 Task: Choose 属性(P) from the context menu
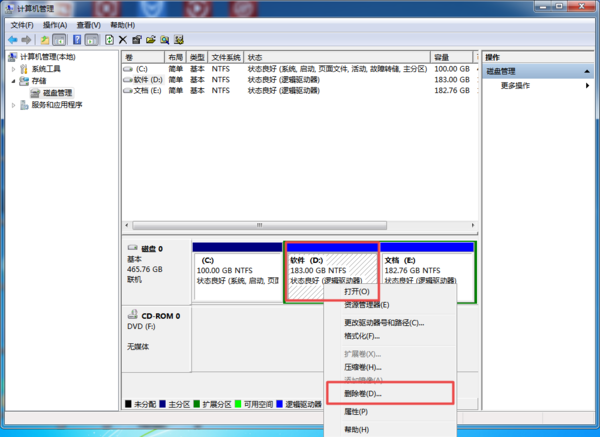390,412
